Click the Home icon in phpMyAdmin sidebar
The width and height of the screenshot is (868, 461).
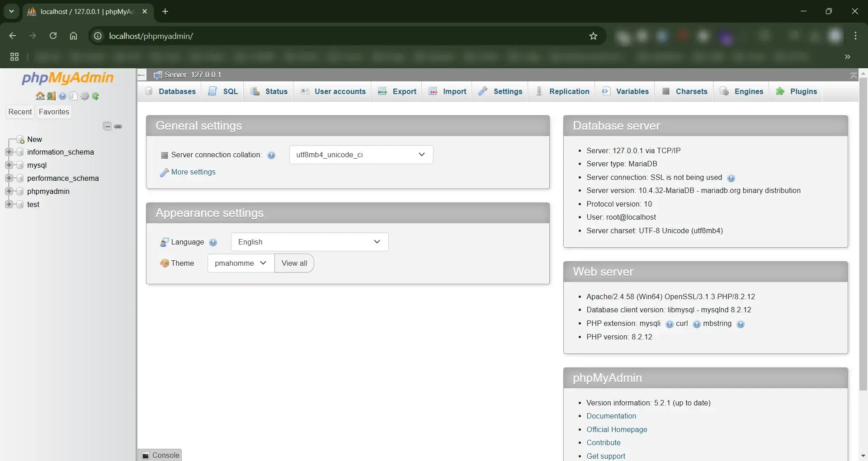coord(40,96)
